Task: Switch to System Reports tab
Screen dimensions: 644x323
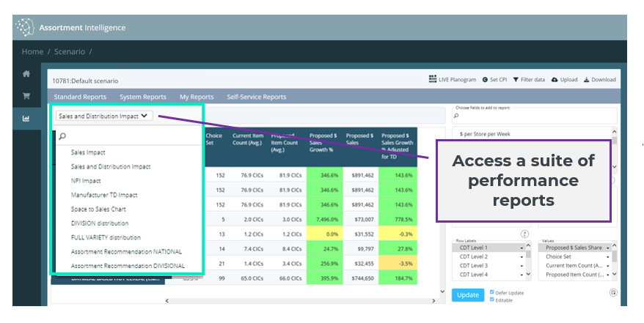Action: pyautogui.click(x=143, y=97)
